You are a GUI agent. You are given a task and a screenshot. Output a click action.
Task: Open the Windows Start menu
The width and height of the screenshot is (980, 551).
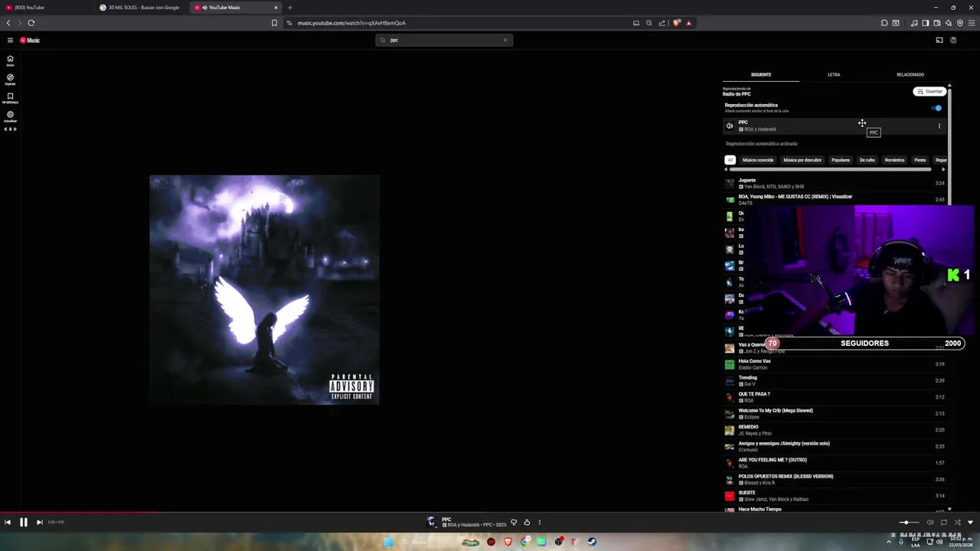pos(388,542)
